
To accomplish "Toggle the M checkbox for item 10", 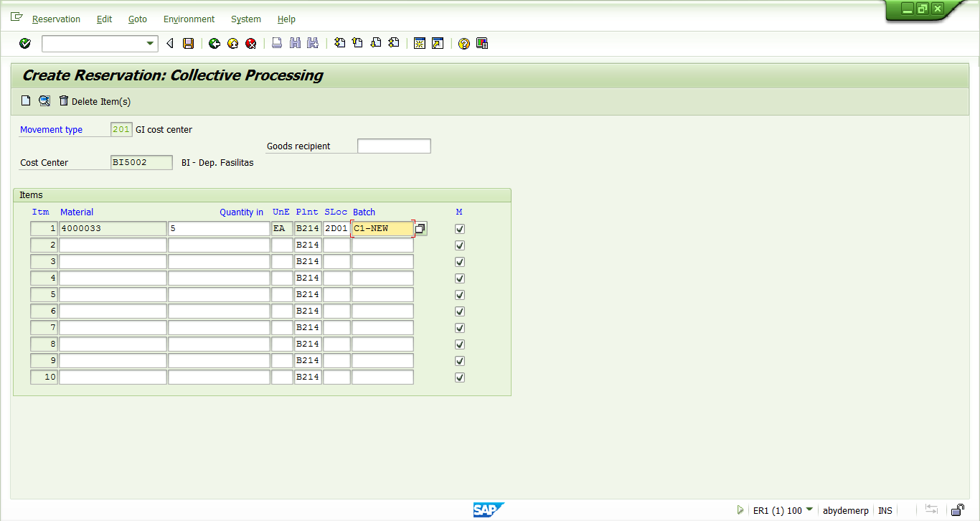I will point(459,377).
